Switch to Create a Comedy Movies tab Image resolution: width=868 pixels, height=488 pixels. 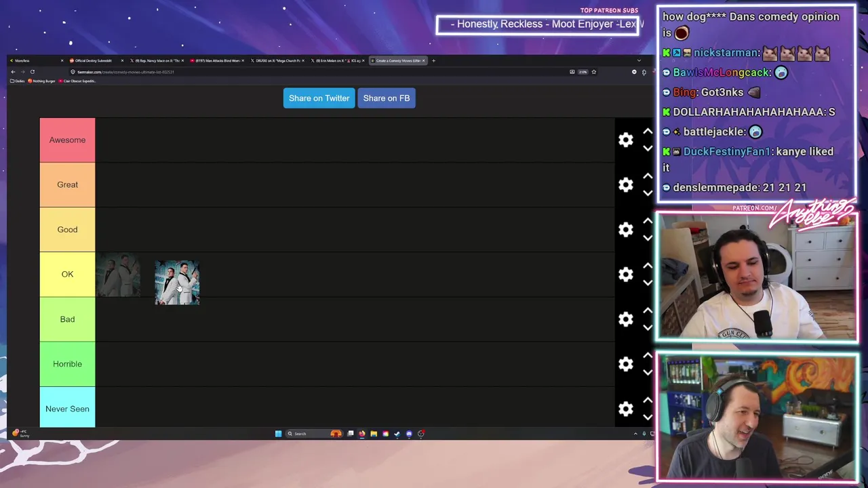pyautogui.click(x=397, y=60)
